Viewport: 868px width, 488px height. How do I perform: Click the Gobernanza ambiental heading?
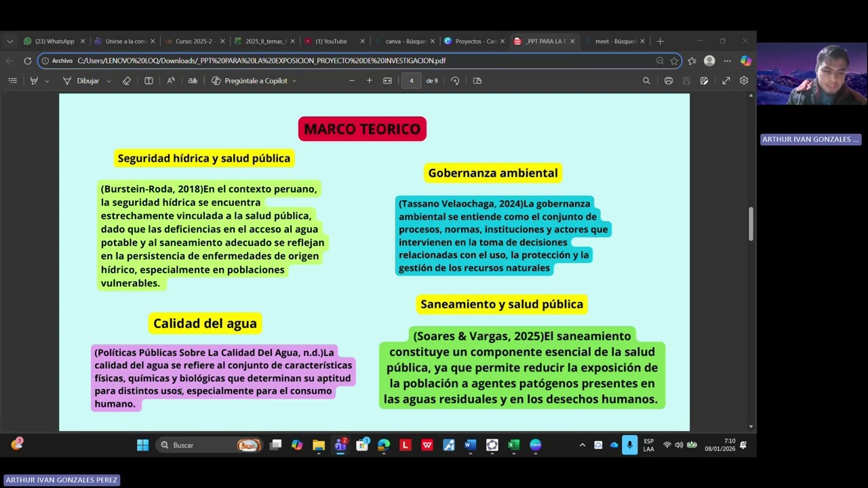(493, 173)
